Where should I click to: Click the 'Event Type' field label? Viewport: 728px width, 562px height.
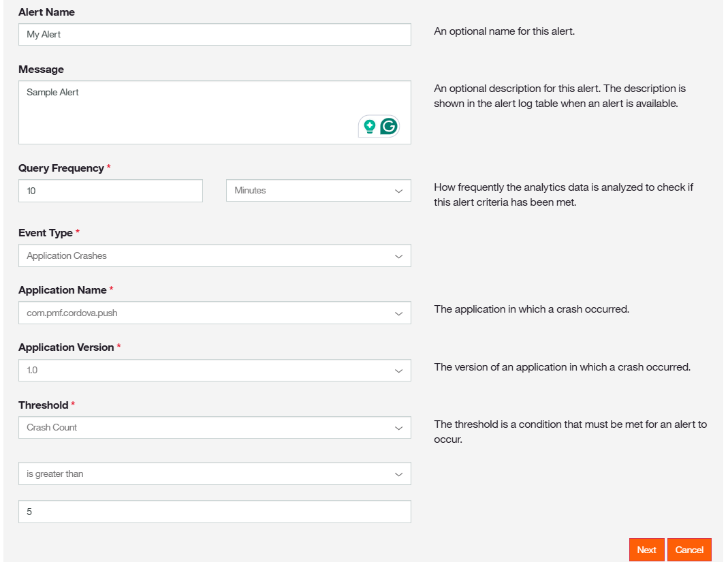click(46, 233)
